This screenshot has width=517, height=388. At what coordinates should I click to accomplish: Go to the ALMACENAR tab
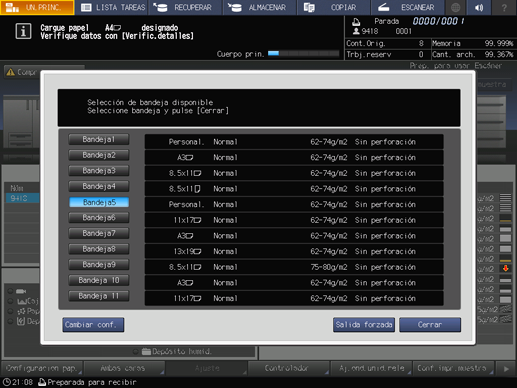(259, 7)
